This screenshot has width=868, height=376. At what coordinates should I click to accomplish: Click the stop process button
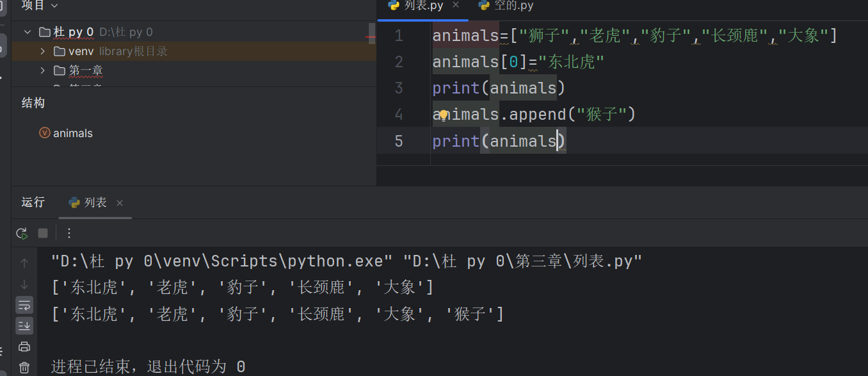click(43, 233)
